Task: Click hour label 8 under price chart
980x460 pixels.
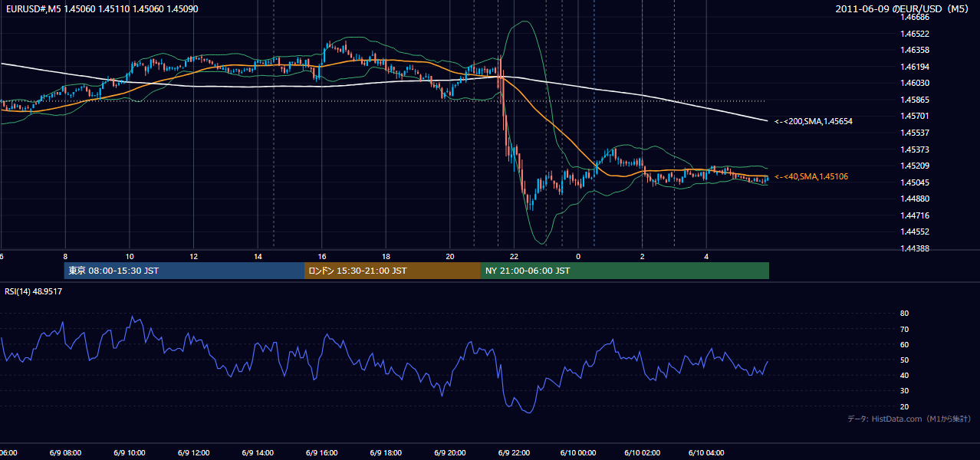Action: click(x=65, y=256)
